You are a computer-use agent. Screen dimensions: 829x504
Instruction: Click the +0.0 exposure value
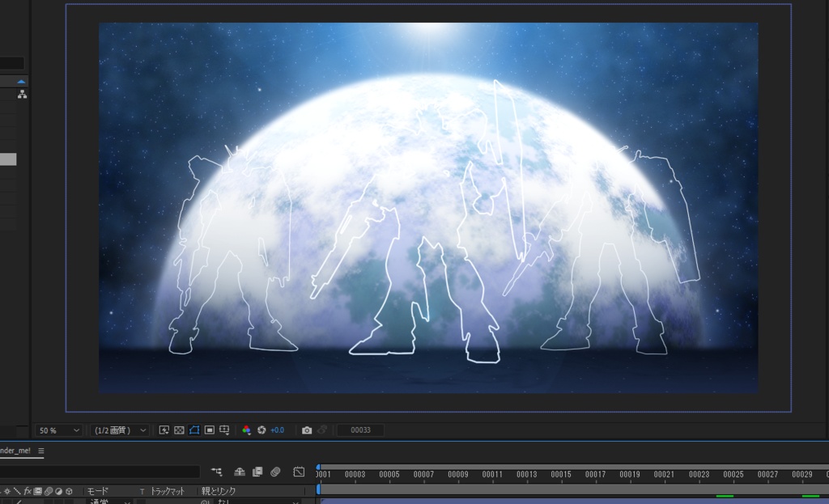coord(277,430)
